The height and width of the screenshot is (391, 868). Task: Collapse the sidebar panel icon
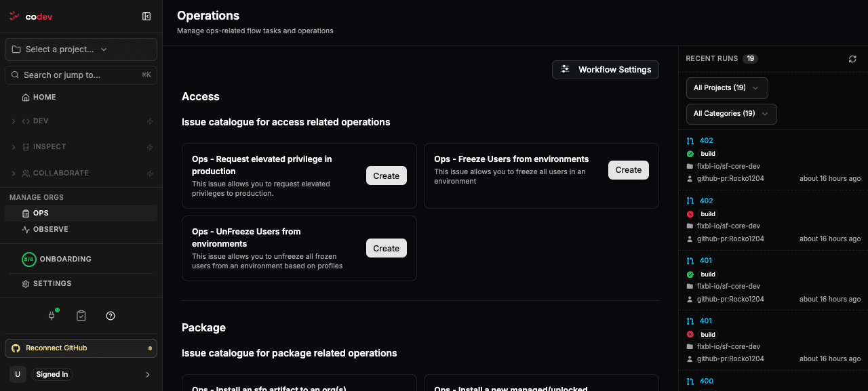[146, 16]
